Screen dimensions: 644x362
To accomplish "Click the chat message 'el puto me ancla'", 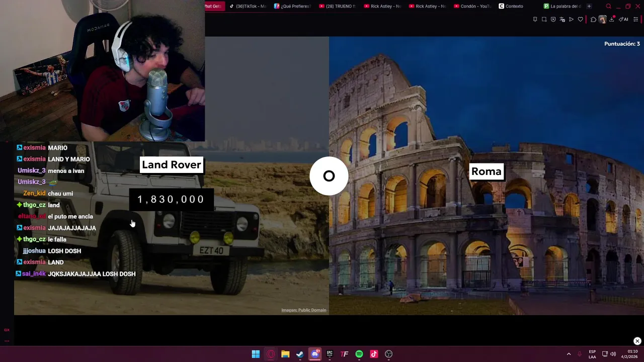I will click(70, 217).
